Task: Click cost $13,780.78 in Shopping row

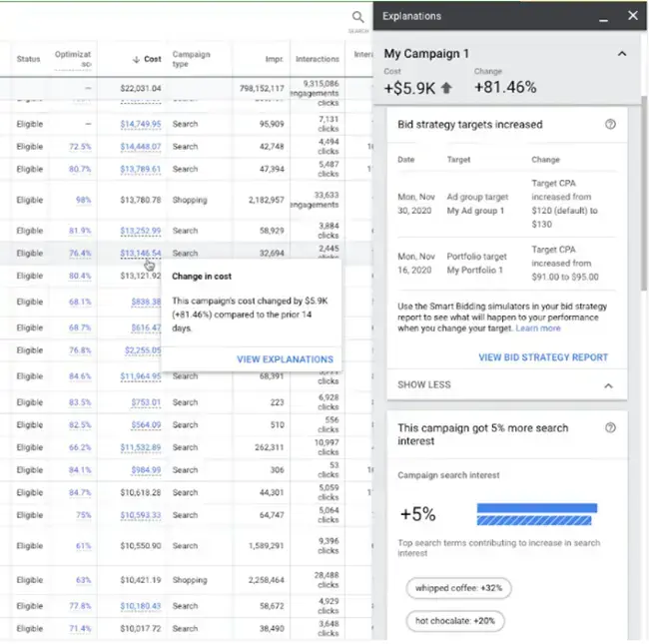Action: [x=141, y=200]
